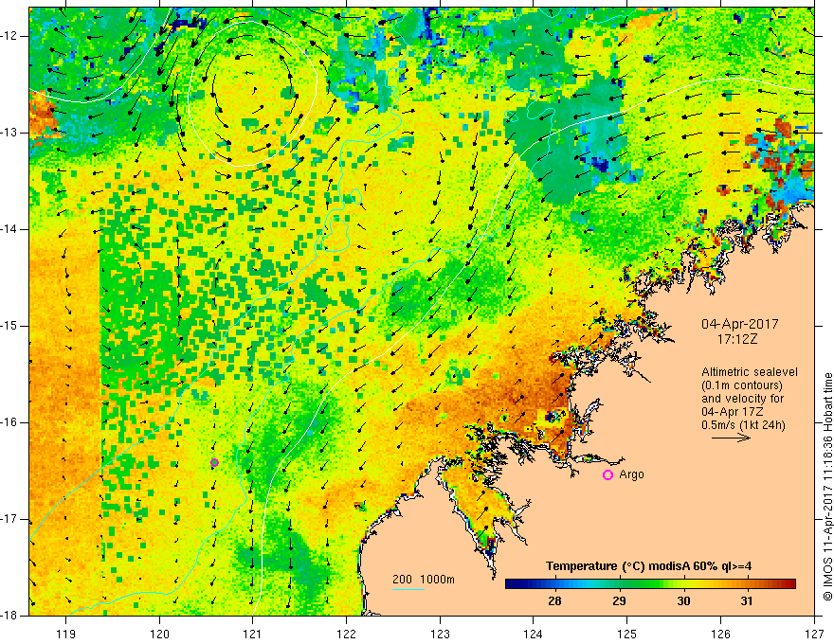Viewport: 834px width, 644px height.
Task: Click the cyan 200m isobath legend line
Action: 408,590
